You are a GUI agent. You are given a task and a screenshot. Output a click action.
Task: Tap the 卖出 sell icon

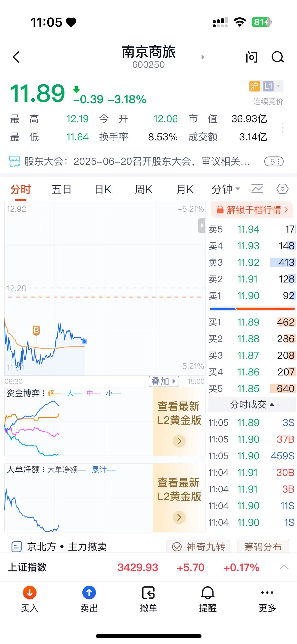point(89,593)
